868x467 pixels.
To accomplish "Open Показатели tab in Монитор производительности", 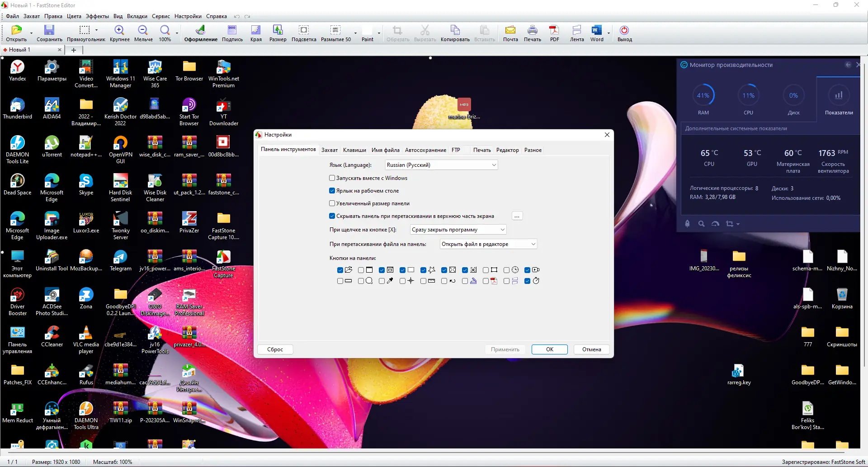I will click(x=839, y=99).
